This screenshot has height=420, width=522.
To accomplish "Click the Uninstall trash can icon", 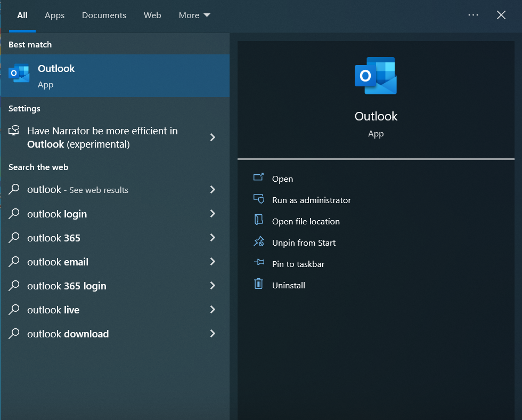I will (259, 284).
